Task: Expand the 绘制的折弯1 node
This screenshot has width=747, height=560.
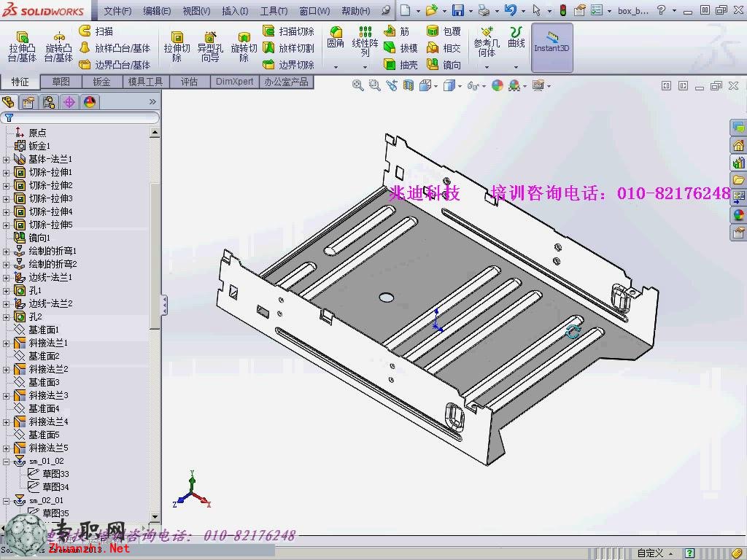Action: pyautogui.click(x=6, y=252)
